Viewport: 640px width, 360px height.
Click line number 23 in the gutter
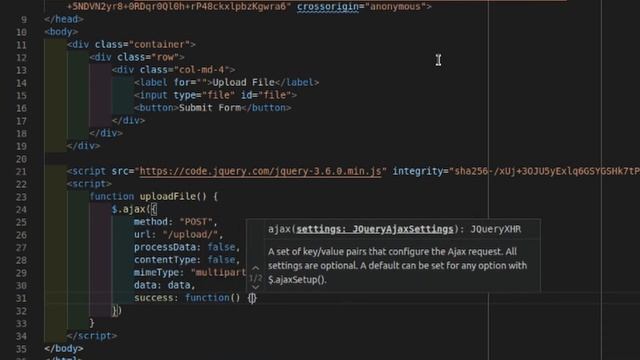pos(22,197)
